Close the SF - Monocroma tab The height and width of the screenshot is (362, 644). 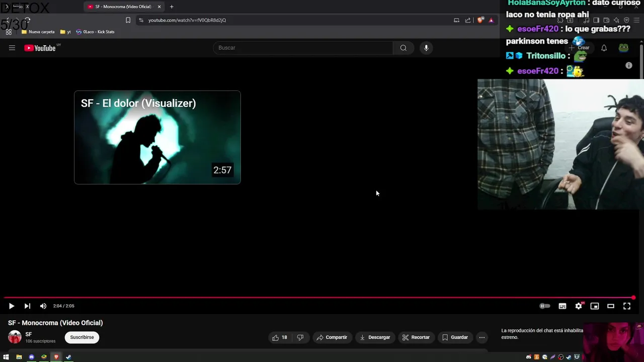(x=159, y=7)
